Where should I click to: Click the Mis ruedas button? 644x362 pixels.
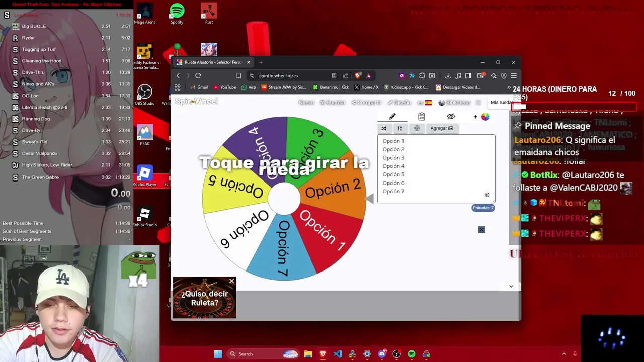pos(501,102)
